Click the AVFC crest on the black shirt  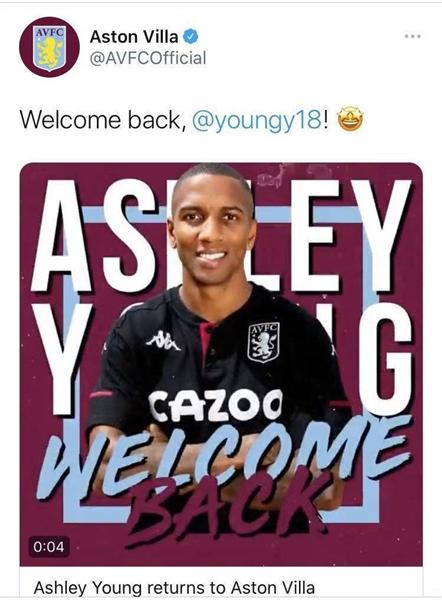tap(263, 342)
